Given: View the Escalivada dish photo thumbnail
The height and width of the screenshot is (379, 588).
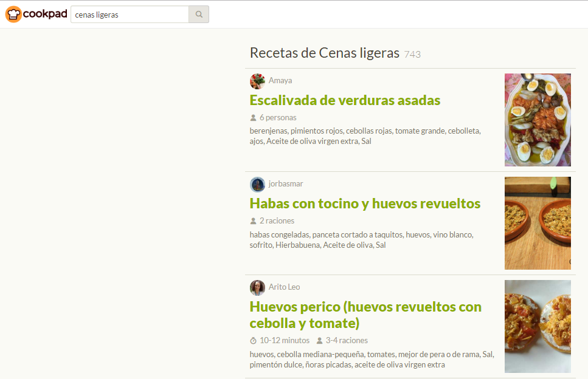Looking at the screenshot, I should 538,120.
